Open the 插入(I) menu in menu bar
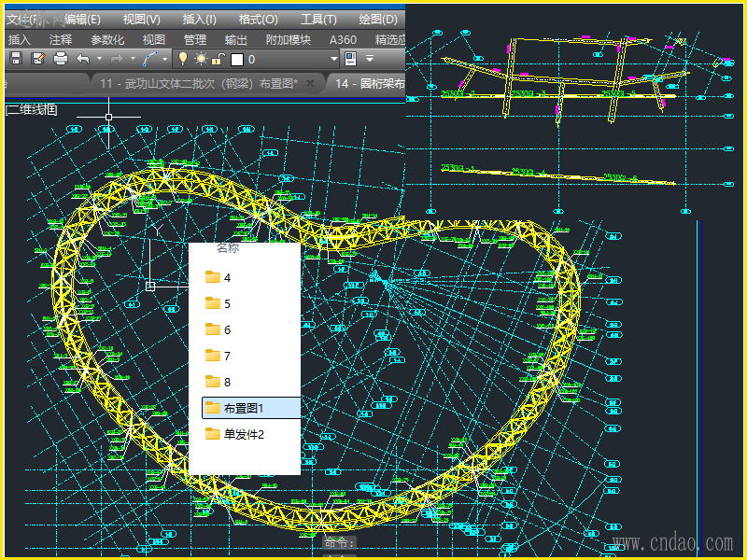This screenshot has width=747, height=560. (200, 20)
